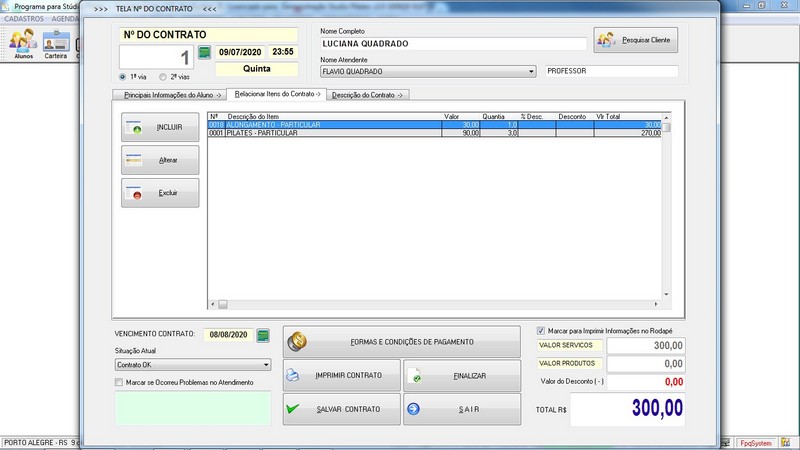Click Excluir button to delete item
Viewport: 800px width, 450px height.
pos(160,193)
